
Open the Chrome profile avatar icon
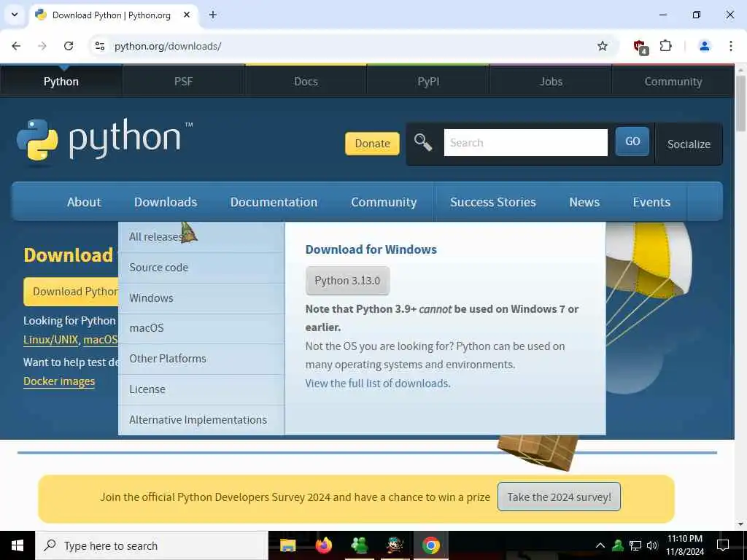pos(704,46)
